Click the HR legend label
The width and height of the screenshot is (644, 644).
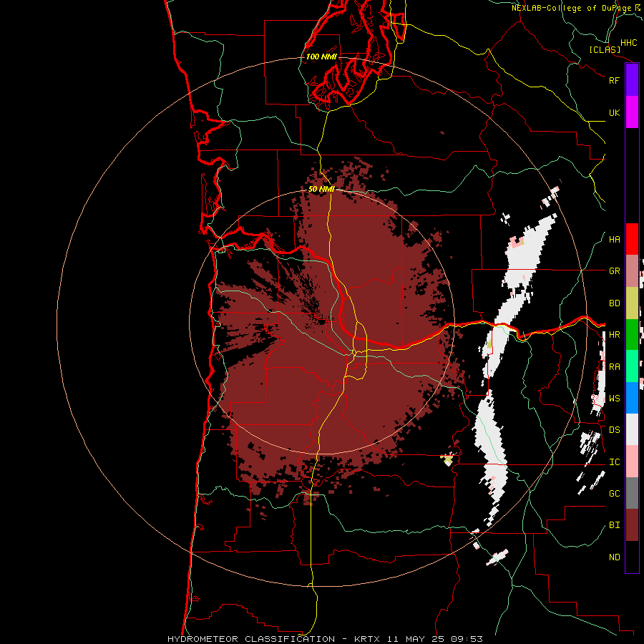coord(614,335)
